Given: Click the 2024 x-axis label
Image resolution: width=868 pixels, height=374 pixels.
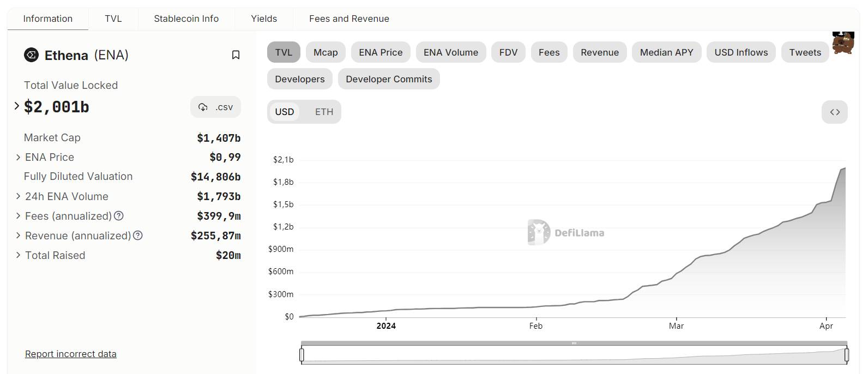Looking at the screenshot, I should (x=386, y=326).
